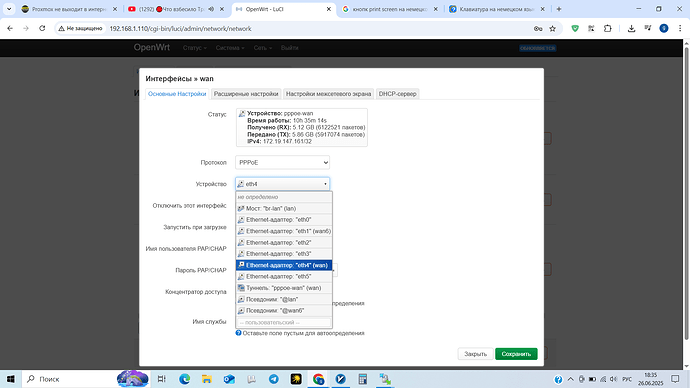Click the Закрыть button
Image resolution: width=690 pixels, height=388 pixels.
(476, 354)
